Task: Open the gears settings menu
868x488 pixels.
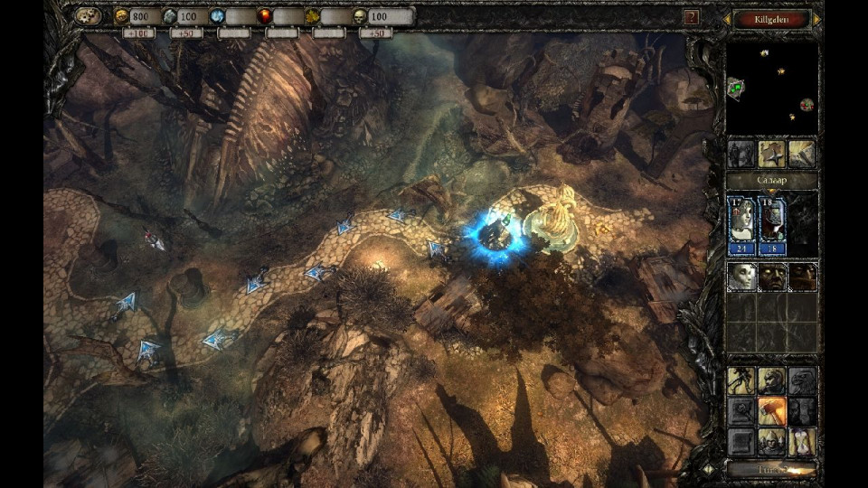Action: tap(88, 16)
